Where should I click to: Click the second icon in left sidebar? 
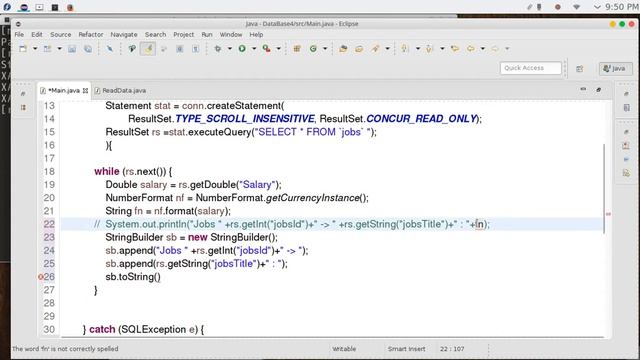tap(23, 107)
